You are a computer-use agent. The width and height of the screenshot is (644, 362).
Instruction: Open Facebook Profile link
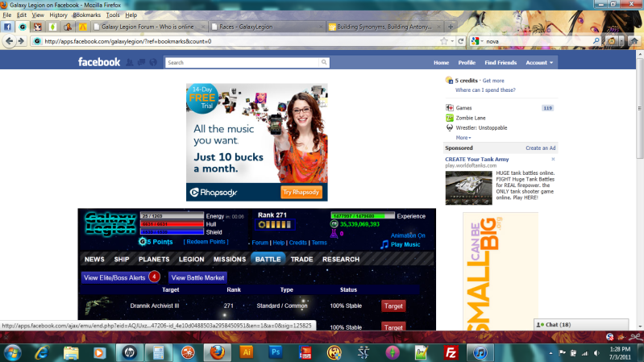(x=467, y=62)
